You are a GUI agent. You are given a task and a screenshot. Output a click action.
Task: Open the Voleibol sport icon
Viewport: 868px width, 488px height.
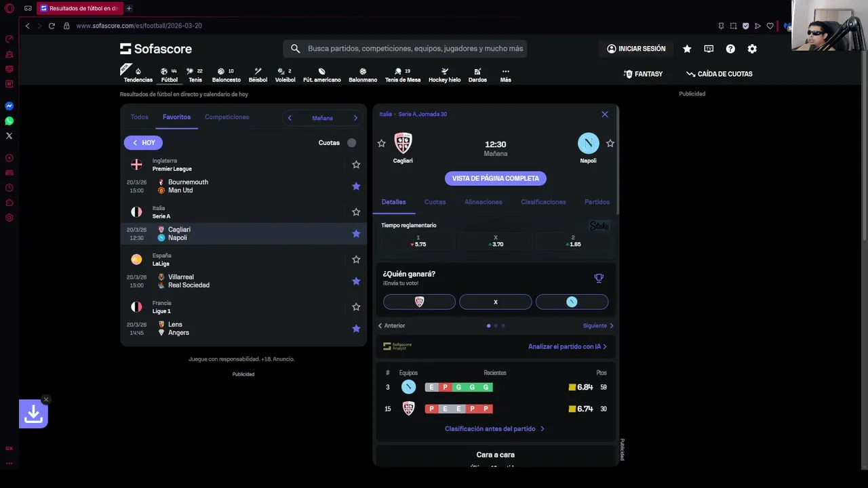(285, 75)
